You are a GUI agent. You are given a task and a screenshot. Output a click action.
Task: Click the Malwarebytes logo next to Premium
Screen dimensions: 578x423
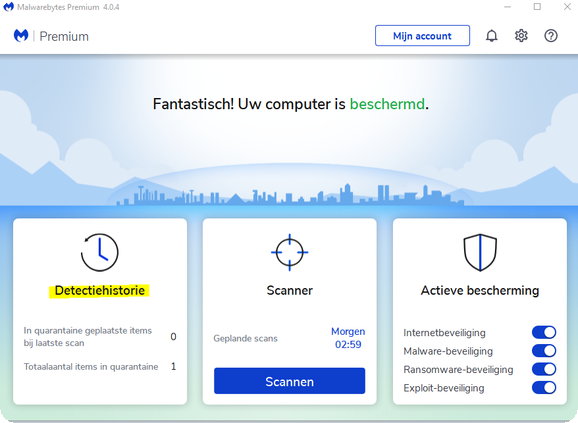[21, 36]
